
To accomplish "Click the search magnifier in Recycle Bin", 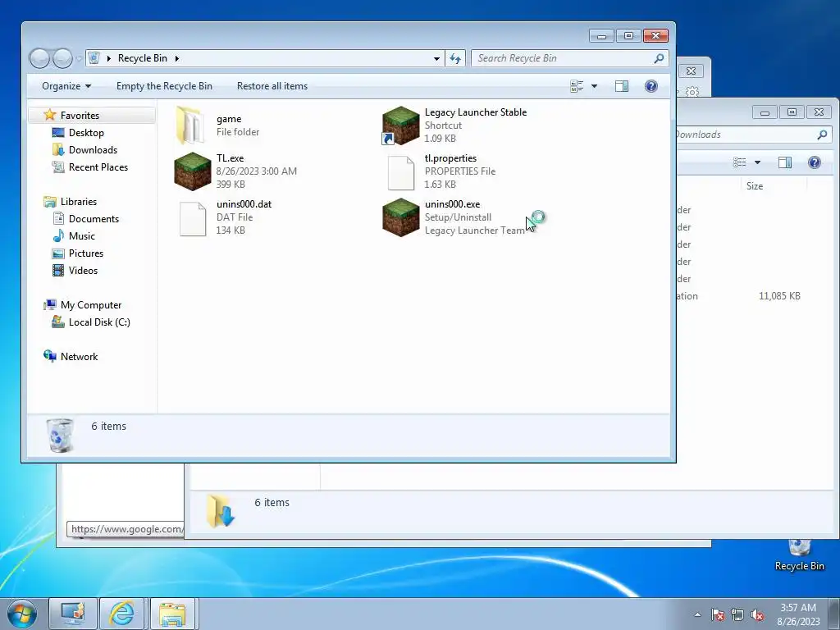I will (x=659, y=58).
